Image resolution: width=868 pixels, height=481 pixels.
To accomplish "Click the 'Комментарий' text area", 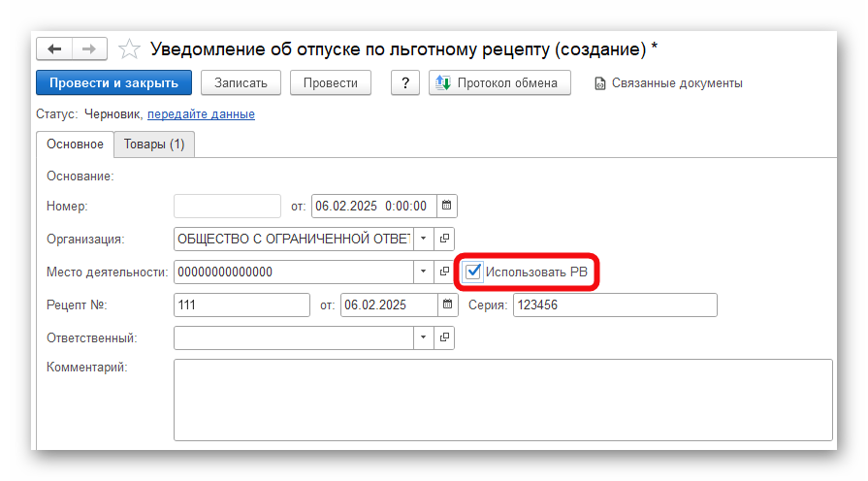I will [x=503, y=401].
